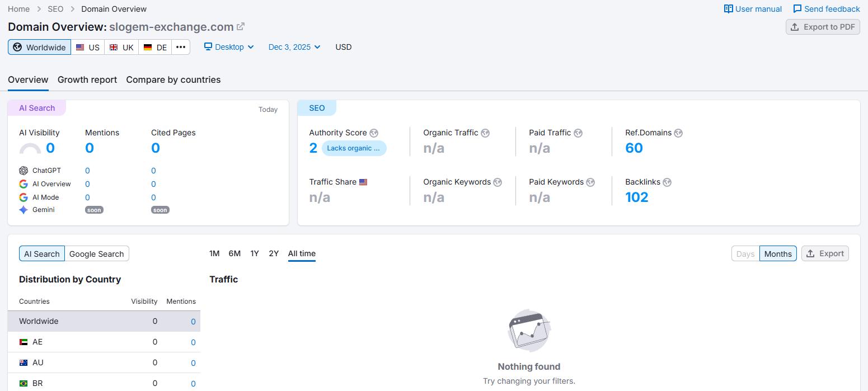
Task: Click globe icon next to Organic Keywords
Action: tap(498, 182)
